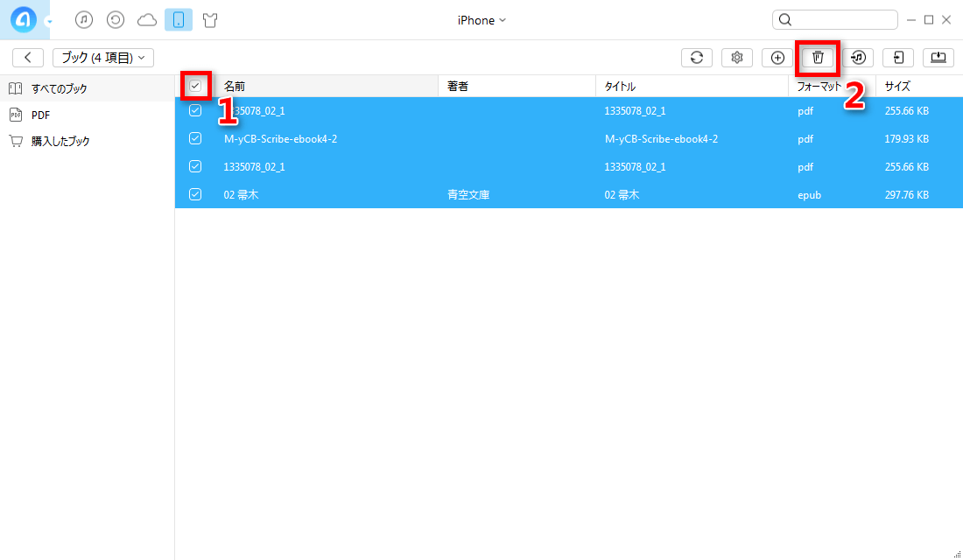Image resolution: width=963 pixels, height=560 pixels.
Task: Open the iCloud section icon
Action: pyautogui.click(x=147, y=19)
